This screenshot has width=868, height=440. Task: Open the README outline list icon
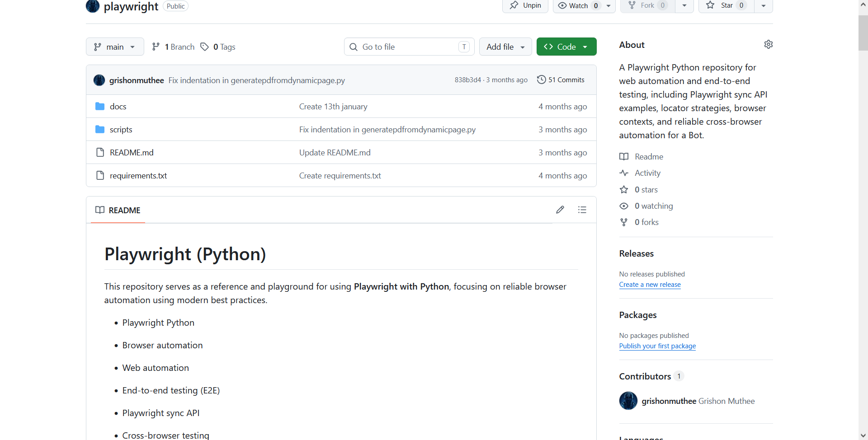(x=582, y=210)
